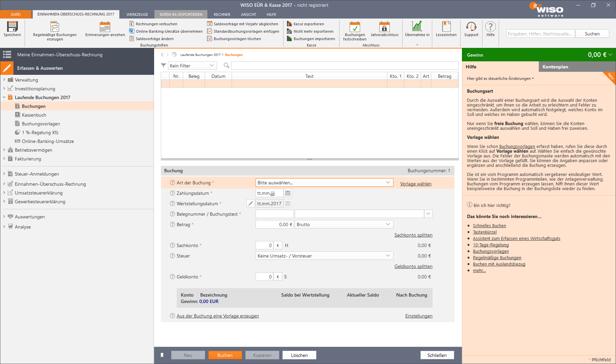Switch to Kontenplan tab
The width and height of the screenshot is (616, 364).
577,67
